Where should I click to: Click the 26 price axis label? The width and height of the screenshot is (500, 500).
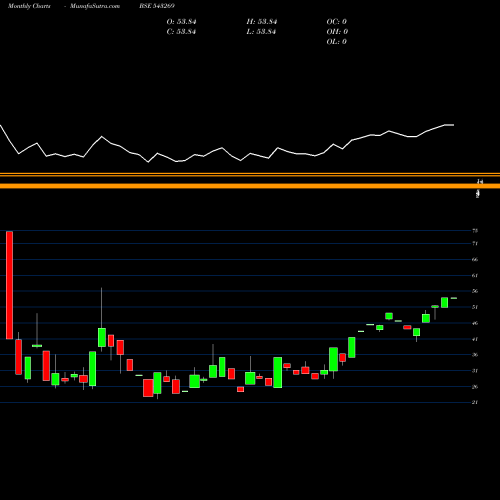coord(475,387)
